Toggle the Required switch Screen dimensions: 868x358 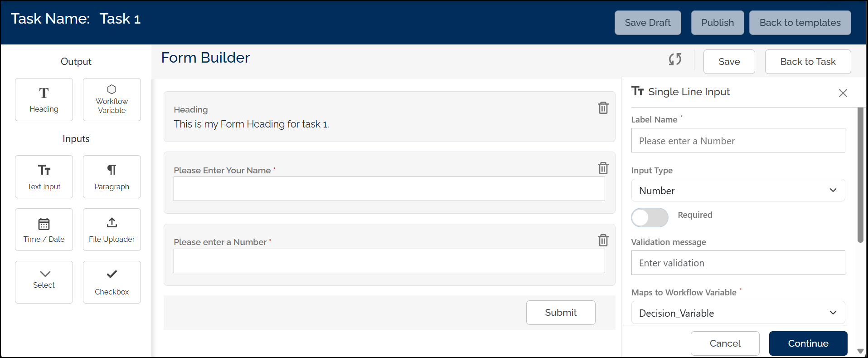point(650,217)
